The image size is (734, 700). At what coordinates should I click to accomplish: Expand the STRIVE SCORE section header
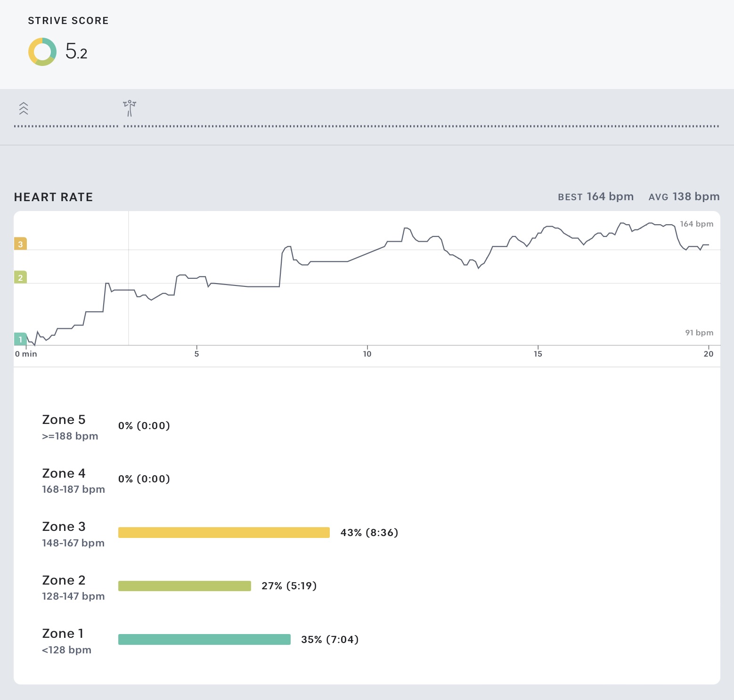[x=68, y=20]
